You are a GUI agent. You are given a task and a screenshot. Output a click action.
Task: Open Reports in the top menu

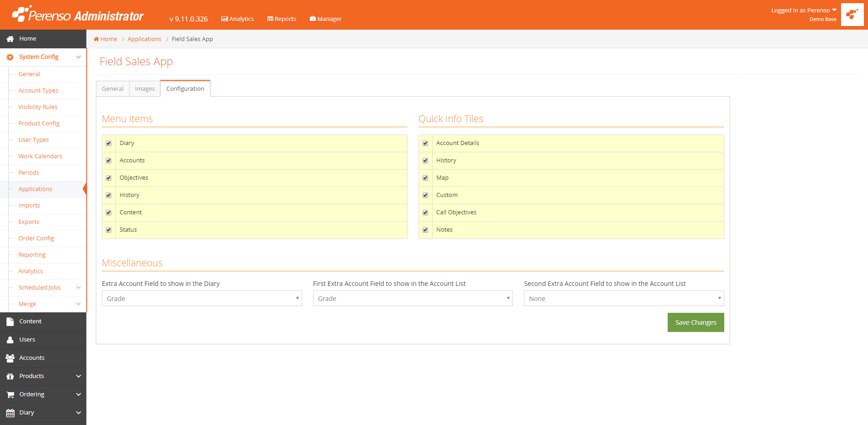282,19
